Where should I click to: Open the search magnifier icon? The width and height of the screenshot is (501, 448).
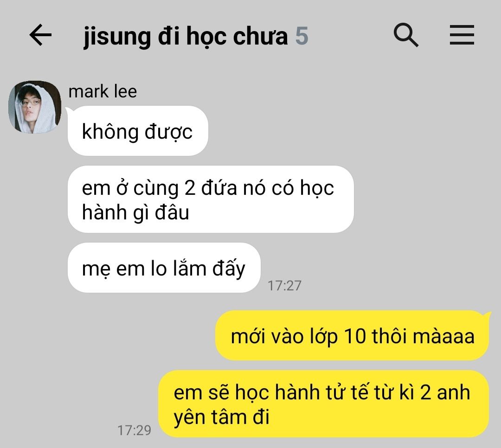[x=406, y=35]
